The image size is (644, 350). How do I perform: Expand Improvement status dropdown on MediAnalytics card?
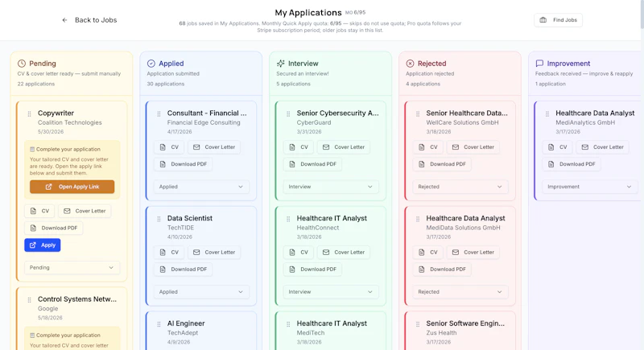[590, 187]
